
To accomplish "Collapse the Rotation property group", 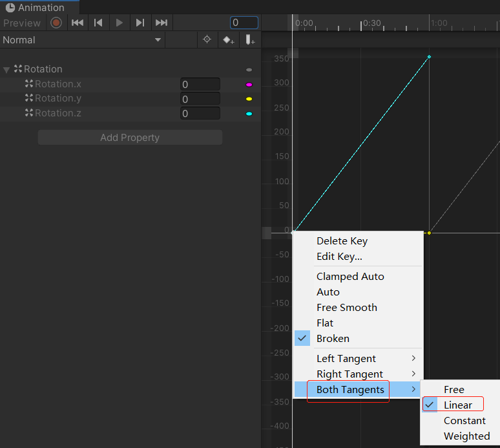I will tap(6, 70).
